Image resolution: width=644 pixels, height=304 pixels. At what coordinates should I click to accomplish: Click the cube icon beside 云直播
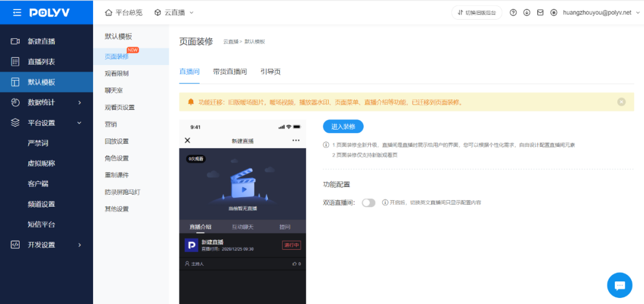pos(157,13)
